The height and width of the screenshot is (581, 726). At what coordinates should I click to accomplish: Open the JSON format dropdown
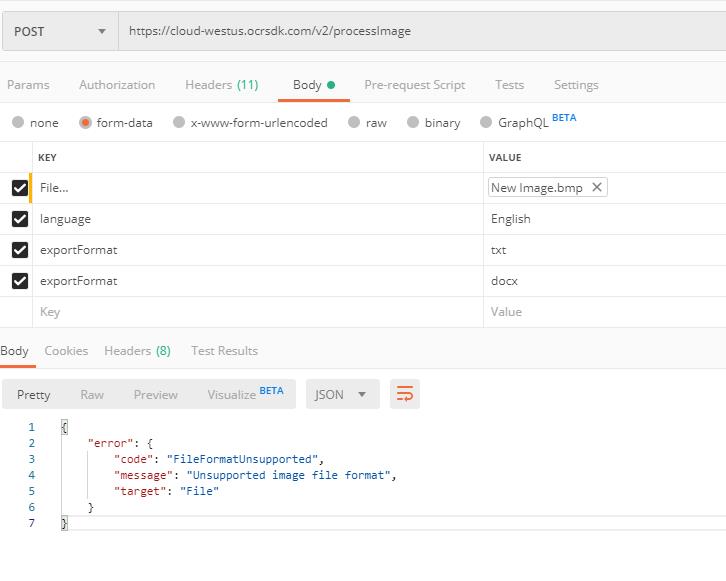[342, 394]
